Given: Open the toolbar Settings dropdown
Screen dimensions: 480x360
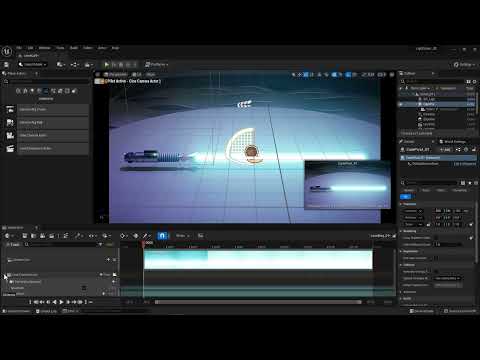Looking at the screenshot, I should tap(465, 65).
